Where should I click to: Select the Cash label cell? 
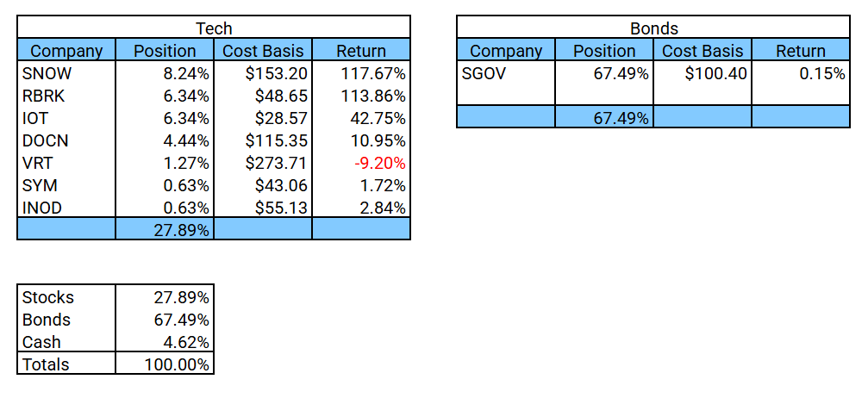tap(66, 342)
